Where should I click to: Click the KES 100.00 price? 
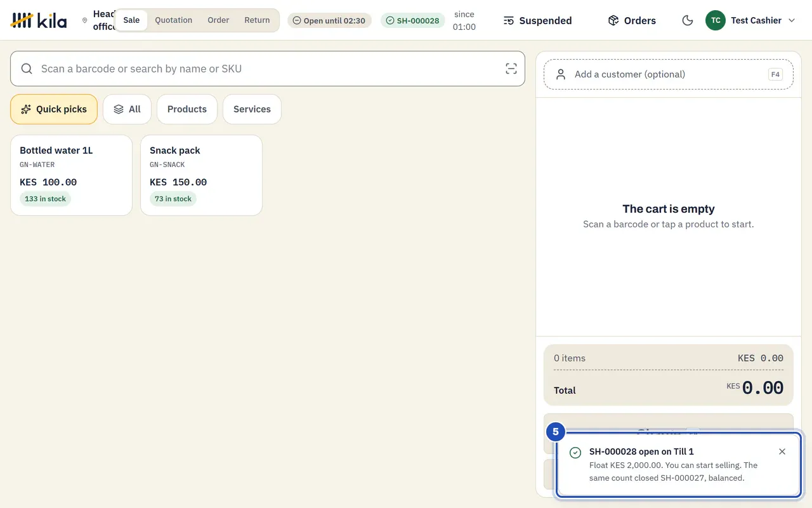48,182
